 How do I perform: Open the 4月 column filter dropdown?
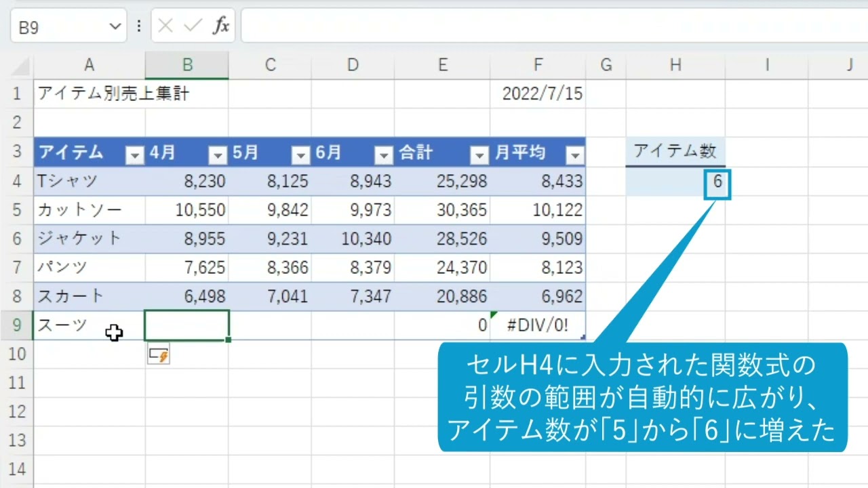point(218,156)
